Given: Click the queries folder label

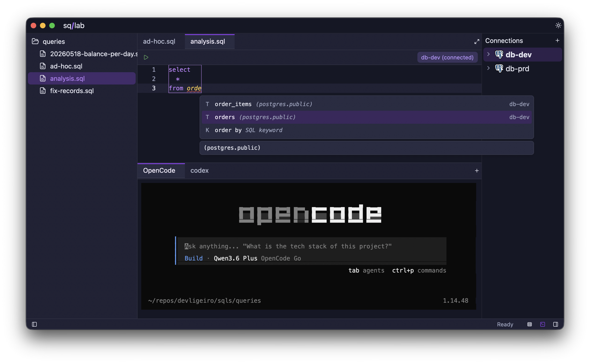Looking at the screenshot, I should [x=54, y=41].
